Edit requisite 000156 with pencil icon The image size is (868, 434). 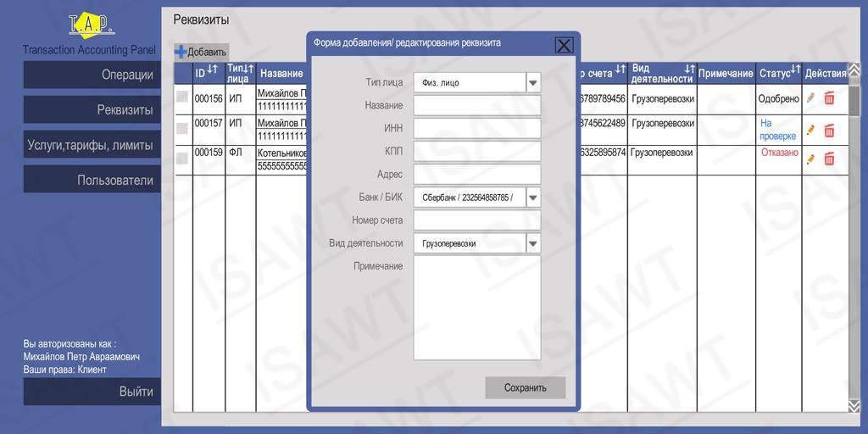[x=810, y=98]
